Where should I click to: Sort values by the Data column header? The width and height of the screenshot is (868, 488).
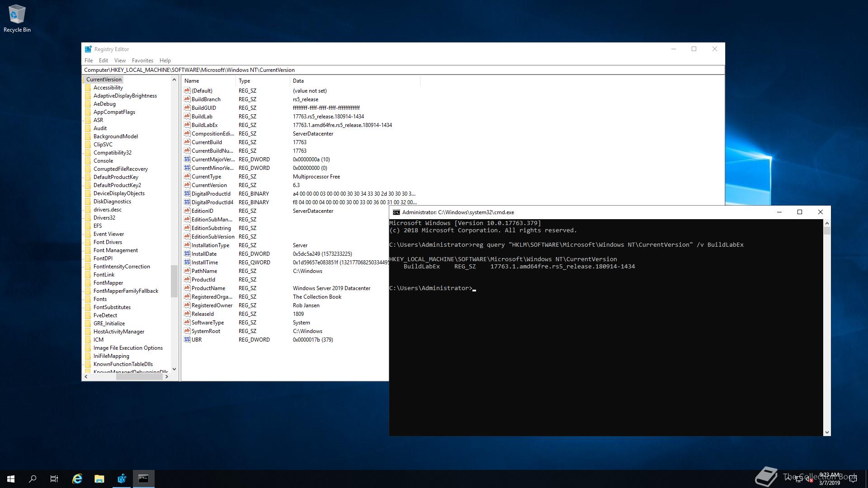355,81
